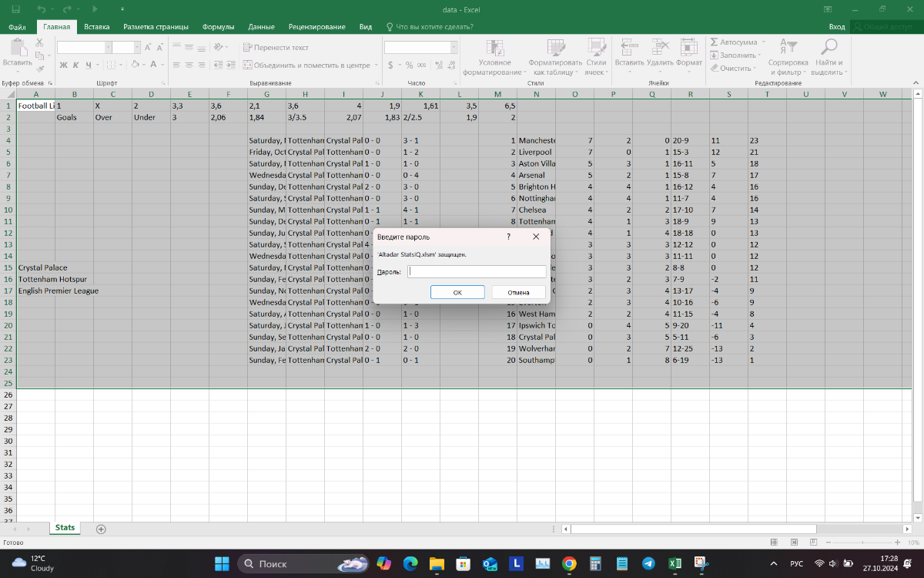Switch to Разметка страницы tab

pyautogui.click(x=156, y=26)
